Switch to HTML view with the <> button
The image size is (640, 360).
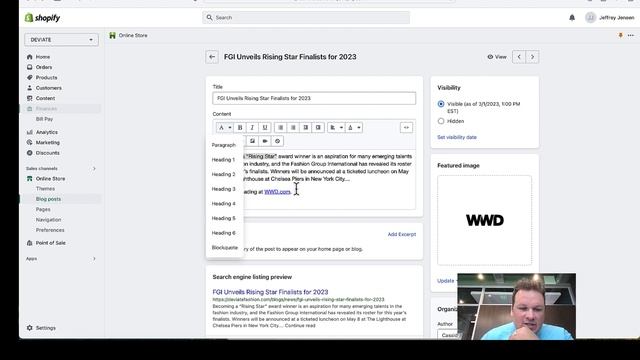(x=406, y=127)
